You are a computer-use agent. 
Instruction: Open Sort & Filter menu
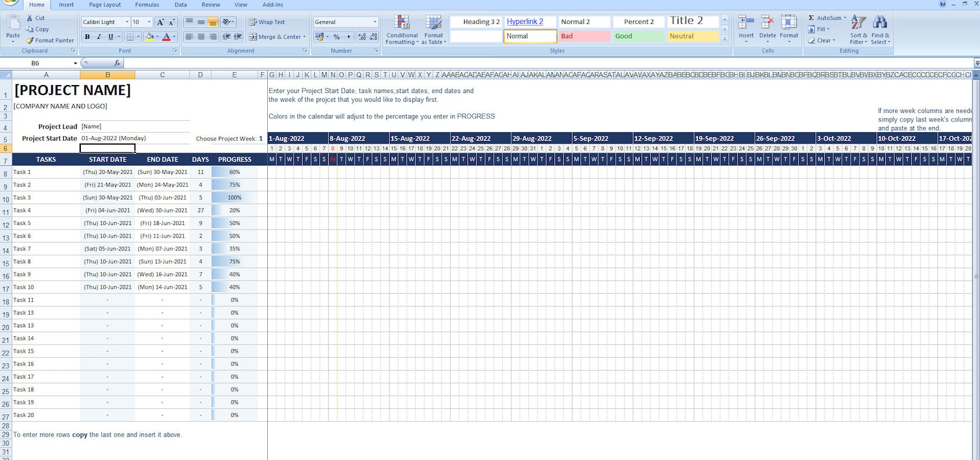858,30
